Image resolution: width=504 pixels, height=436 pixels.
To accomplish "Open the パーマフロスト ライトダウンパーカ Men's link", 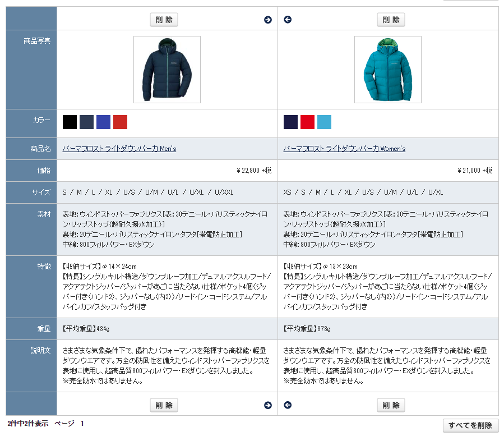I will click(x=119, y=149).
